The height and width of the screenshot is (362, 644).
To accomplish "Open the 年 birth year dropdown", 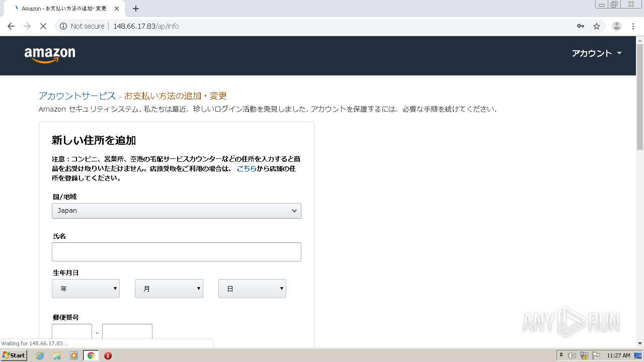I will [x=86, y=289].
